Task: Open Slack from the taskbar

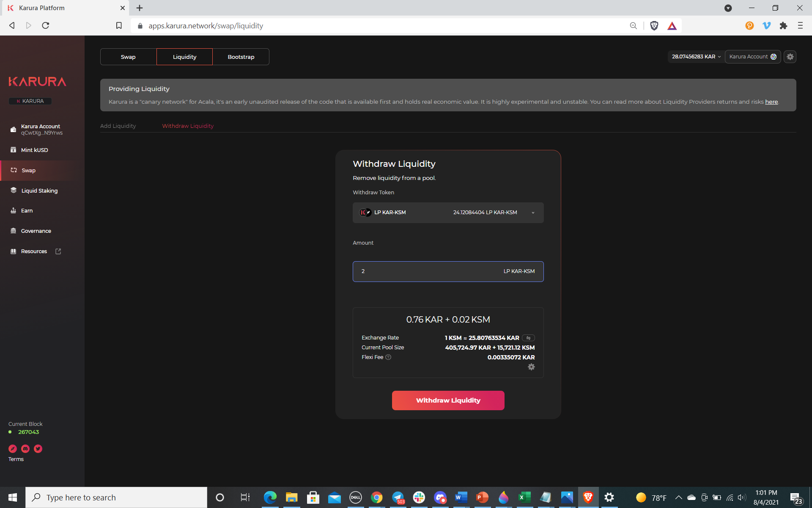Action: (x=419, y=497)
